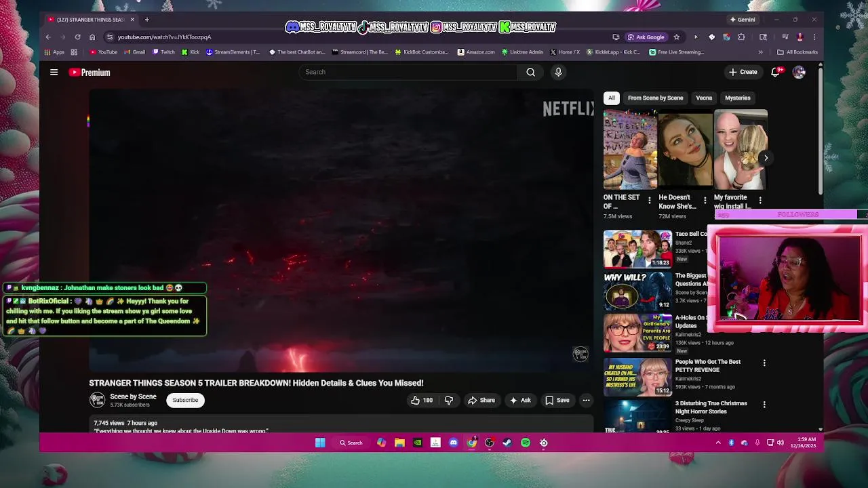The image size is (868, 488).
Task: Click the Chrome address bar URL
Action: pos(164,37)
